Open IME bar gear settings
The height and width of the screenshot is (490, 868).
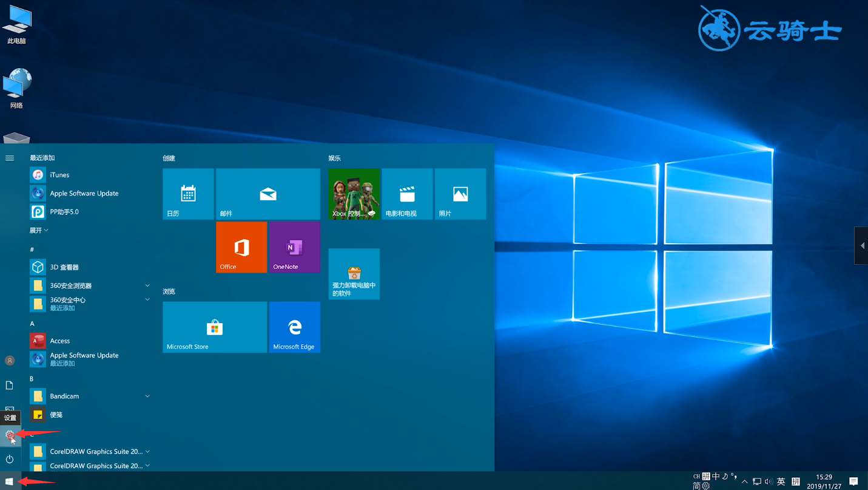point(705,486)
